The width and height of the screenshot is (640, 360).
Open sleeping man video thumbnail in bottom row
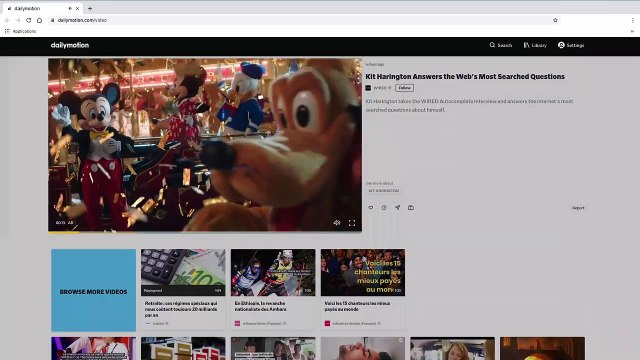point(363,349)
